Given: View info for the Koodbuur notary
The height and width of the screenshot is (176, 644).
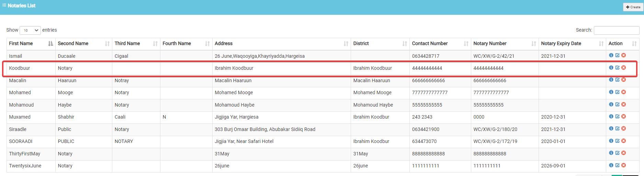Looking at the screenshot, I should 611,68.
